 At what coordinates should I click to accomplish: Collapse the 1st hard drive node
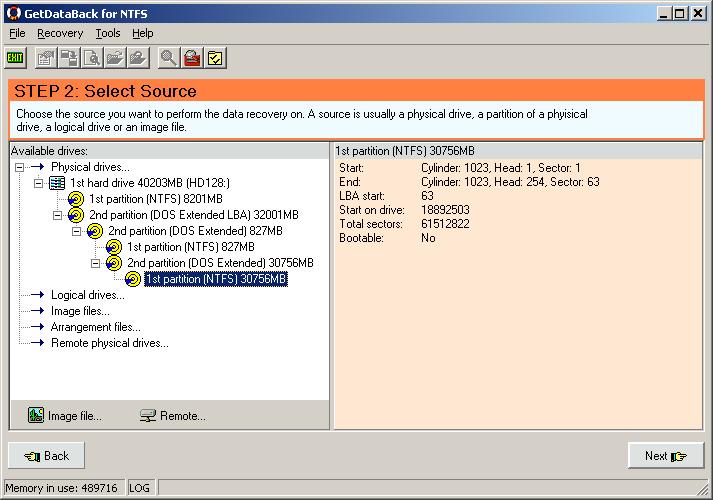coord(39,183)
